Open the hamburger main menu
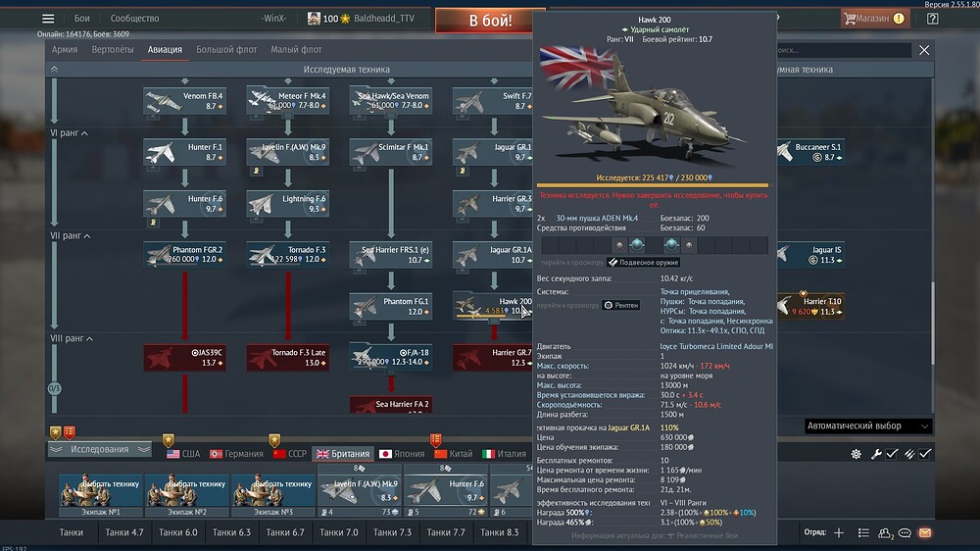Image resolution: width=980 pixels, height=551 pixels. click(48, 18)
